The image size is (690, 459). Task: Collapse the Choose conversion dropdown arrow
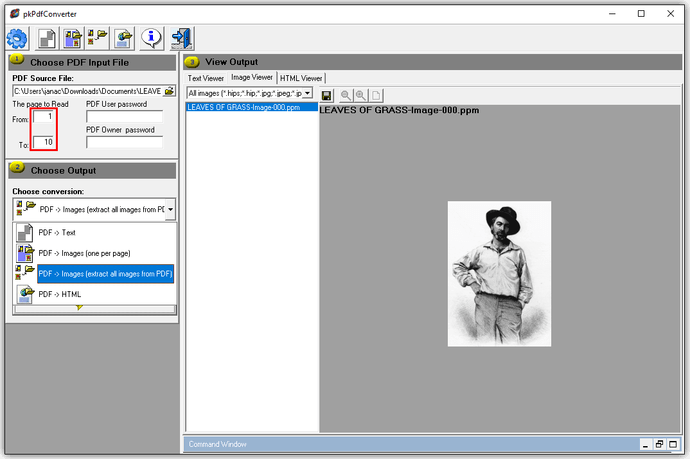170,209
